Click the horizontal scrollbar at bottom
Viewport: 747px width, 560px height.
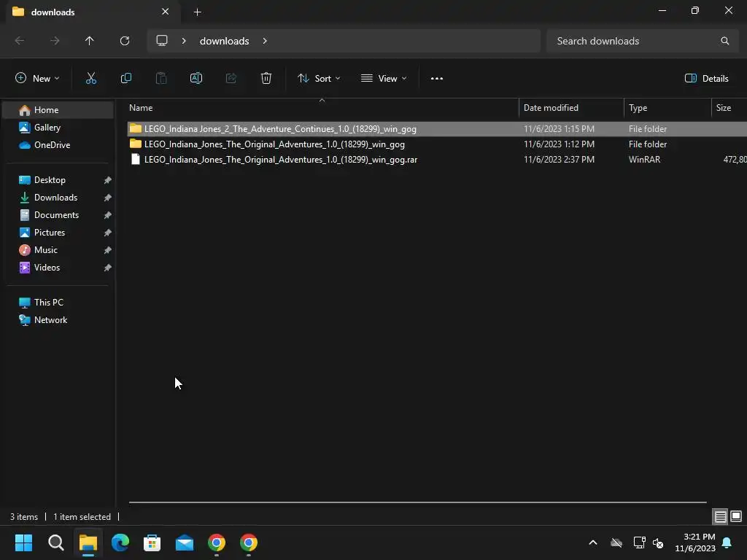pyautogui.click(x=417, y=502)
